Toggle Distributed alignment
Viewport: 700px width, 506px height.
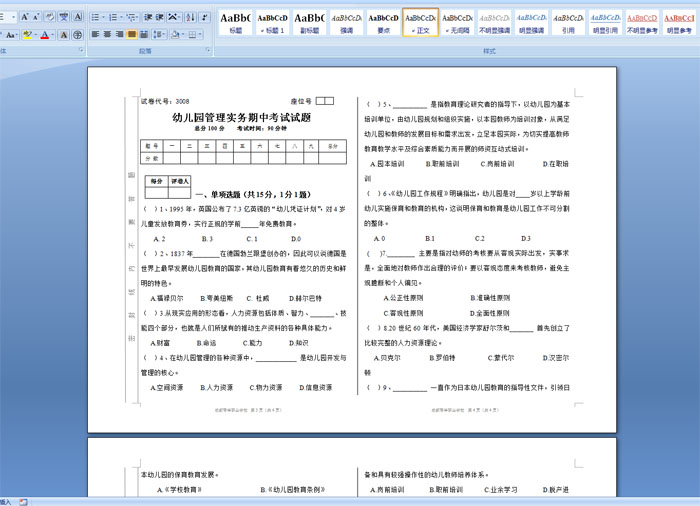pyautogui.click(x=144, y=34)
